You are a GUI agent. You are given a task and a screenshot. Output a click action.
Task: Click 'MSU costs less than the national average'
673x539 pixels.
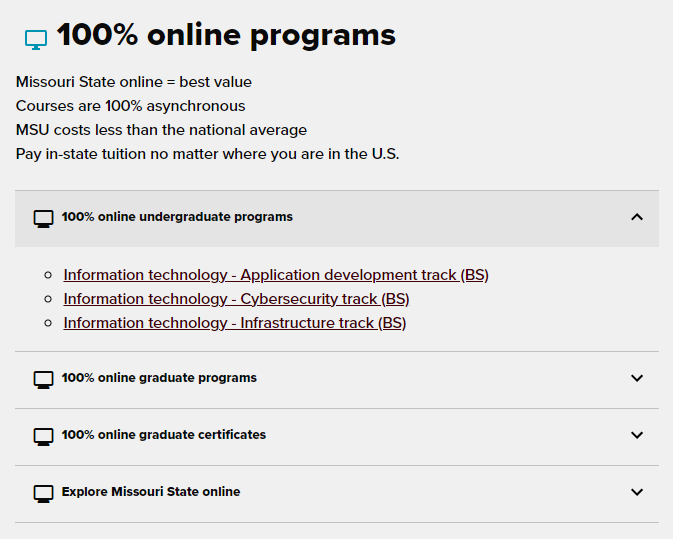[161, 130]
